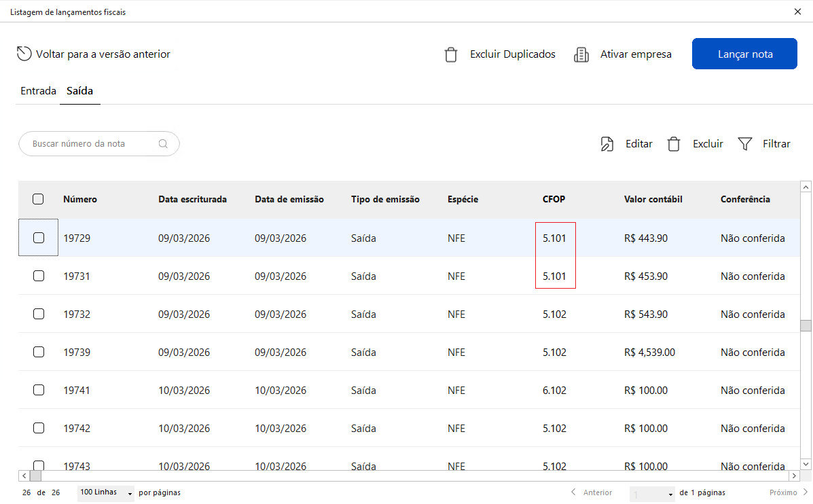Click the building document icon for Ativar empresa
Image resolution: width=813 pixels, height=504 pixels.
581,54
